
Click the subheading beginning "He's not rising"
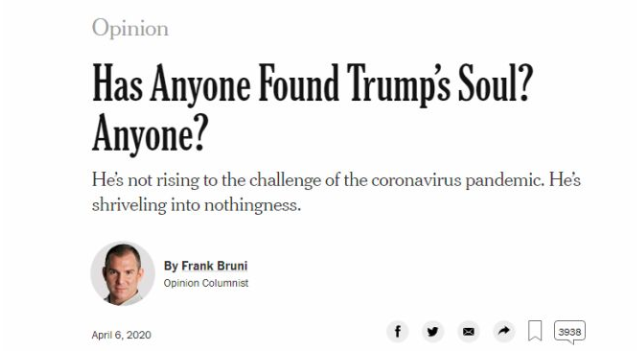pos(336,192)
